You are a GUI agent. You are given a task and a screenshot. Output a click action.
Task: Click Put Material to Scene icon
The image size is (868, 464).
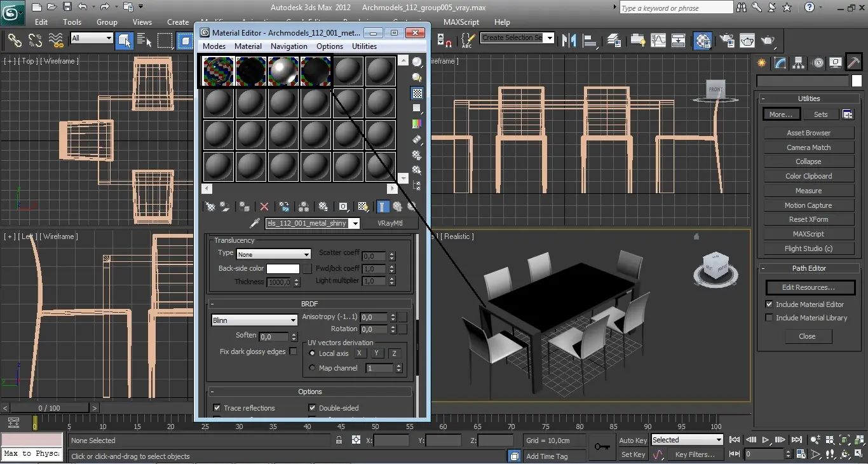click(x=224, y=207)
